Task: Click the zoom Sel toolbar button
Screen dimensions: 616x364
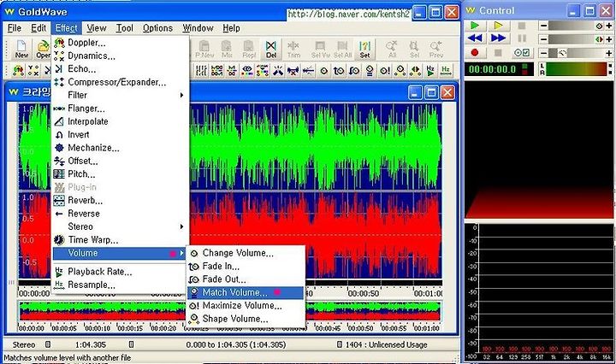Action: pyautogui.click(x=414, y=50)
